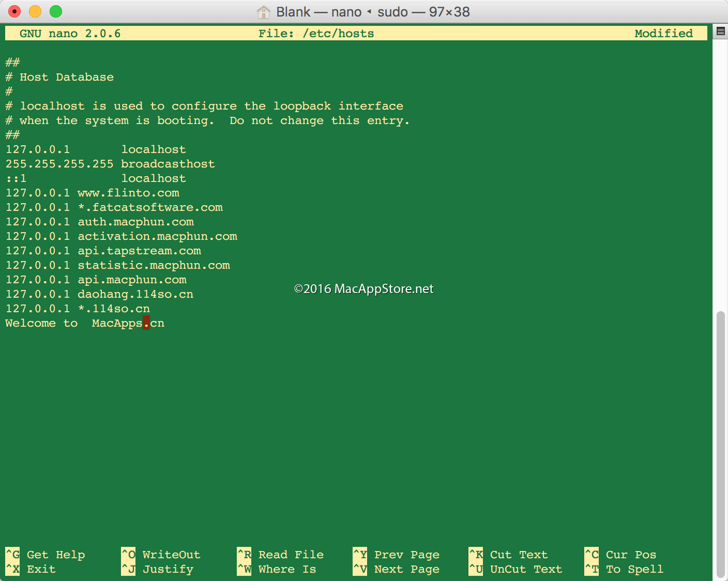The width and height of the screenshot is (728, 581).
Task: Click the '::1 localhost' line
Action: point(96,178)
